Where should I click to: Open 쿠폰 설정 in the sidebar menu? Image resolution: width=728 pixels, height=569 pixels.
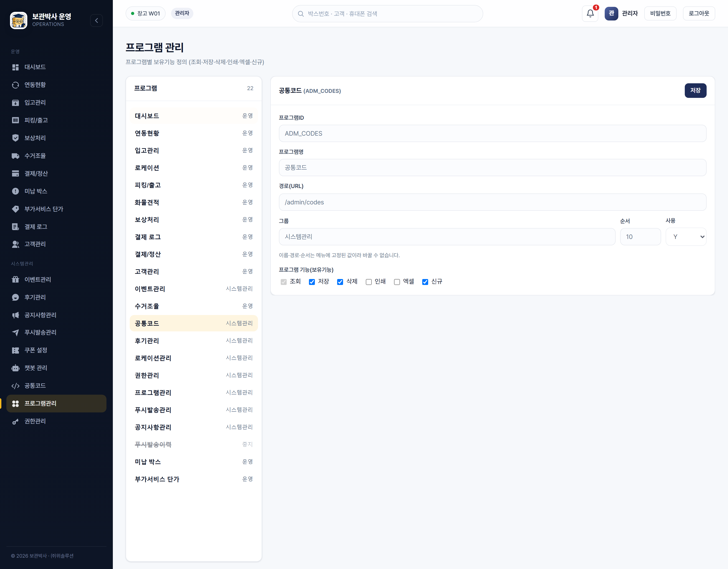tap(56, 350)
